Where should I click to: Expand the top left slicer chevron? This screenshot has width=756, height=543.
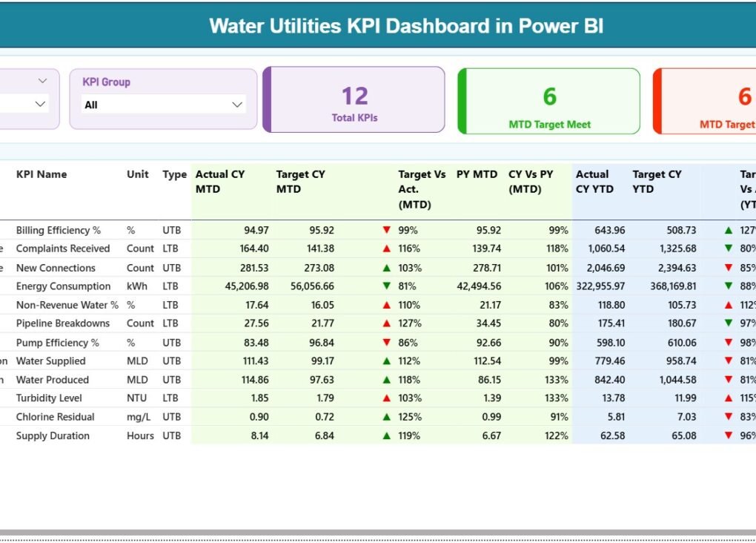(x=42, y=80)
